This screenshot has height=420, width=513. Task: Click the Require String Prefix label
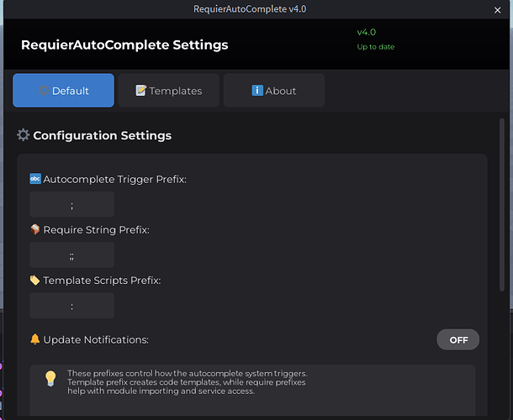96,230
